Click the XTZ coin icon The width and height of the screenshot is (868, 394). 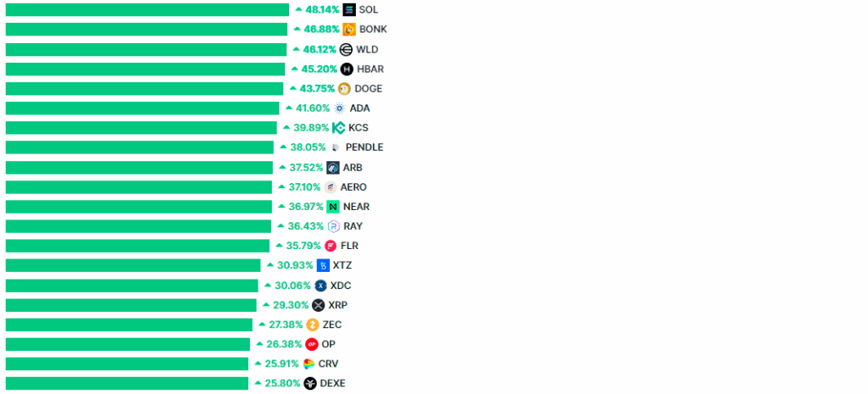tap(323, 265)
